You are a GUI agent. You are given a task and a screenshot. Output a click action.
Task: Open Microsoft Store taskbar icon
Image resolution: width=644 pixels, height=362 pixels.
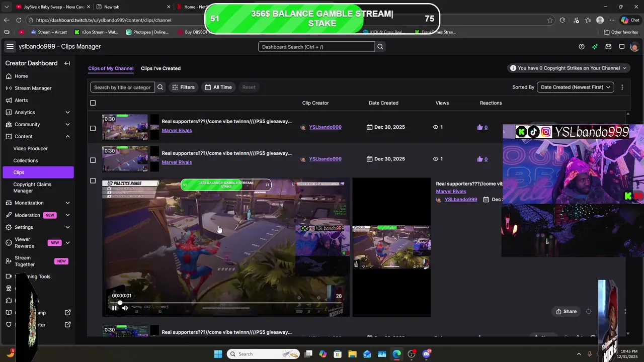(x=338, y=354)
